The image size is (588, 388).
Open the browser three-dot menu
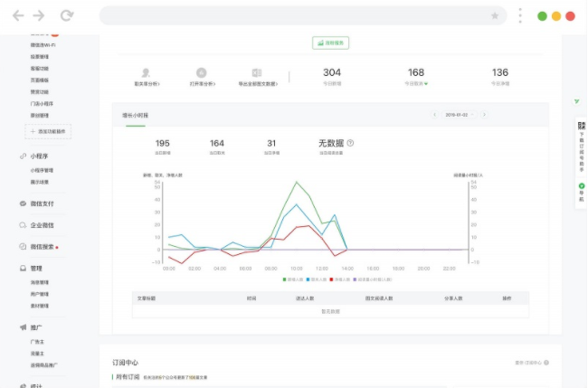tap(520, 15)
